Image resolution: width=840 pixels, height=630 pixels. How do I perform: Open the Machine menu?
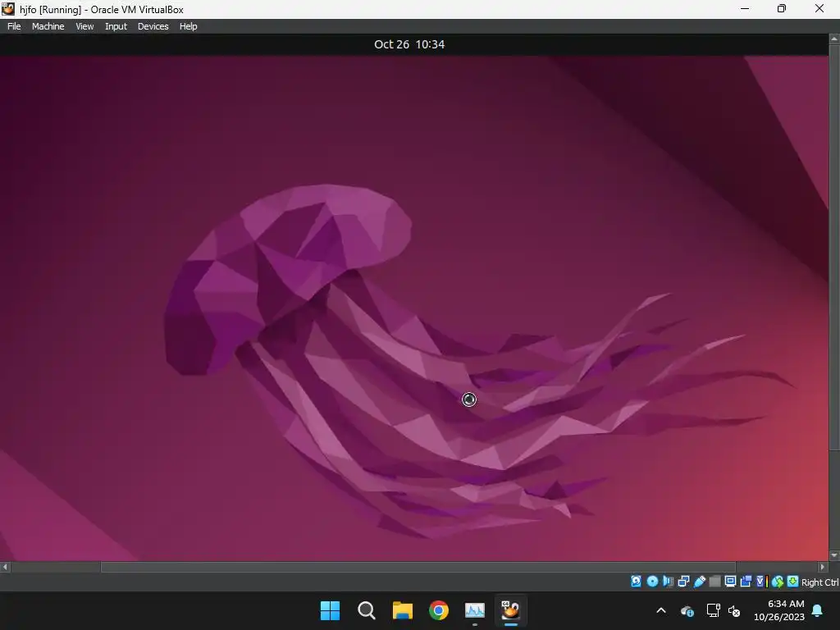[x=48, y=26]
